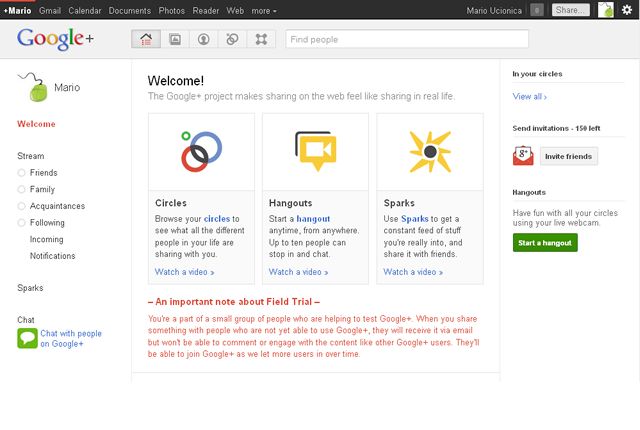Click the Find people search field
The image size is (640, 430).
(407, 40)
